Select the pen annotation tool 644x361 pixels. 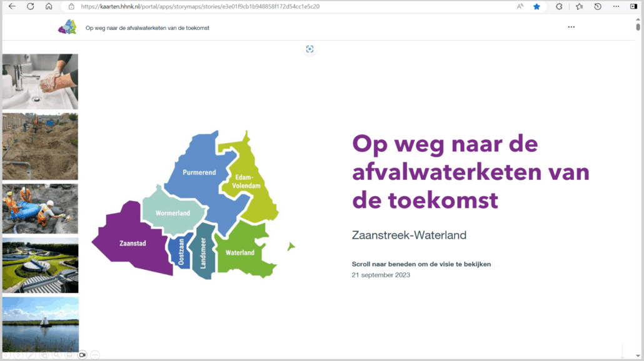(31, 355)
